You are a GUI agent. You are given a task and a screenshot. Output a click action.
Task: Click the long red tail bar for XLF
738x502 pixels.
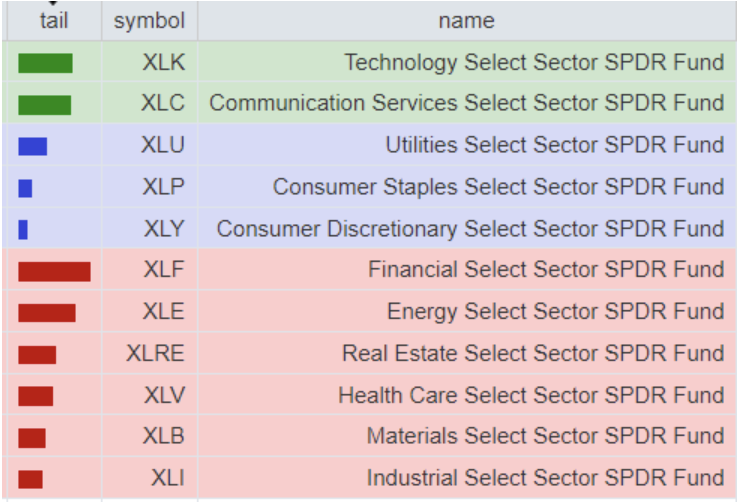click(54, 271)
